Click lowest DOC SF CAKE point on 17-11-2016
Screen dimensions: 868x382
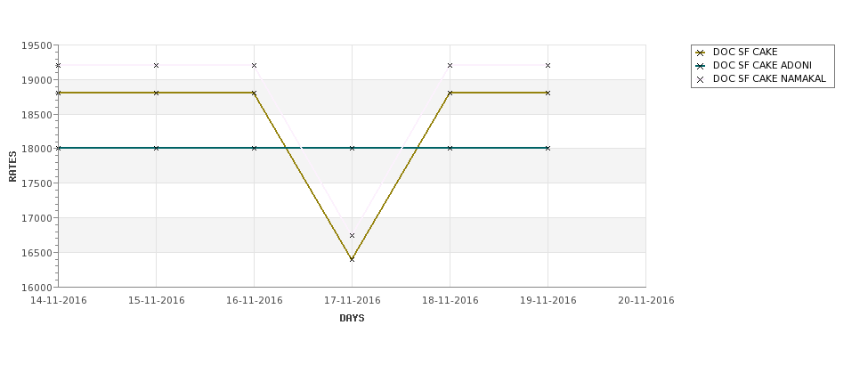click(x=352, y=259)
